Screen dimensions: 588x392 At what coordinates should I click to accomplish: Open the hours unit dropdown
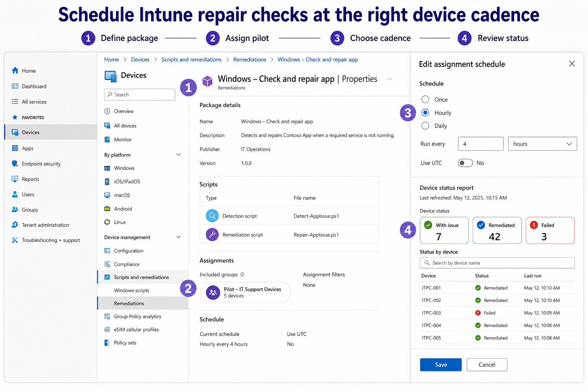542,144
